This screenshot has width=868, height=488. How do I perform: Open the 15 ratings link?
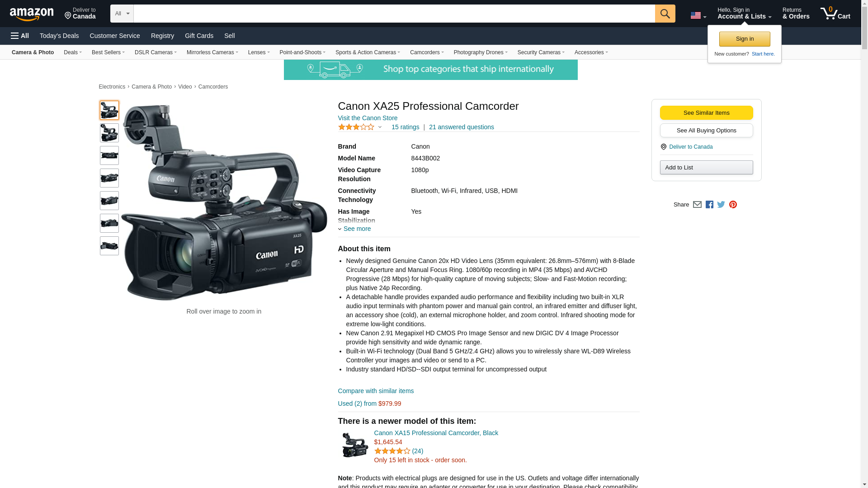(x=405, y=127)
